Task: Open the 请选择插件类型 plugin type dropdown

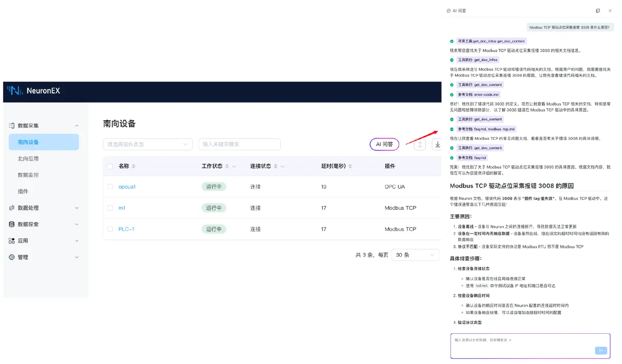Action: click(147, 144)
